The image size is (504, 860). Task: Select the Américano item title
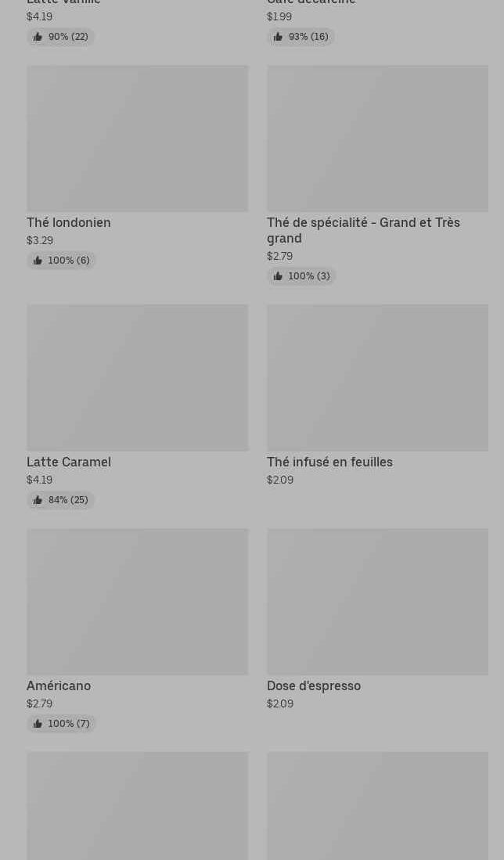[x=59, y=686]
